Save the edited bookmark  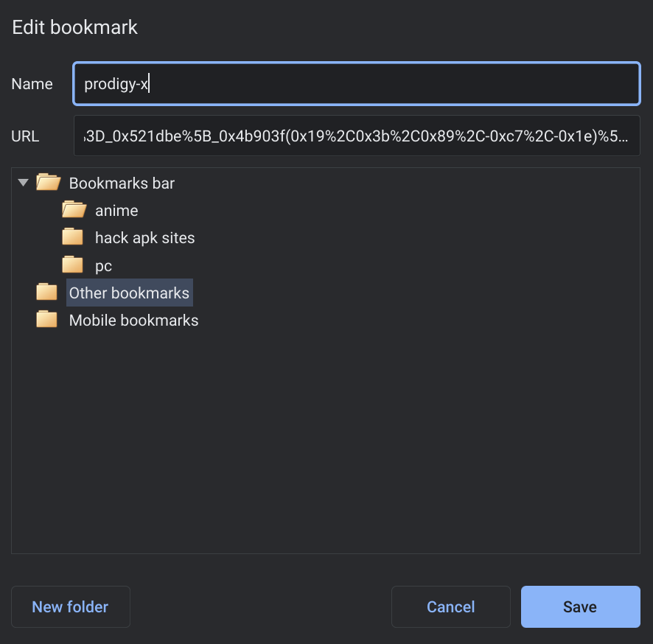[580, 606]
